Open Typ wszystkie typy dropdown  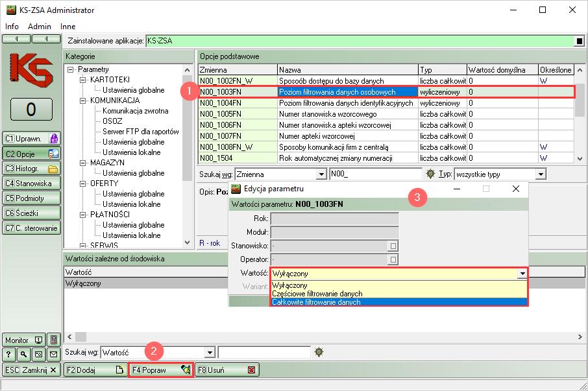(x=541, y=174)
